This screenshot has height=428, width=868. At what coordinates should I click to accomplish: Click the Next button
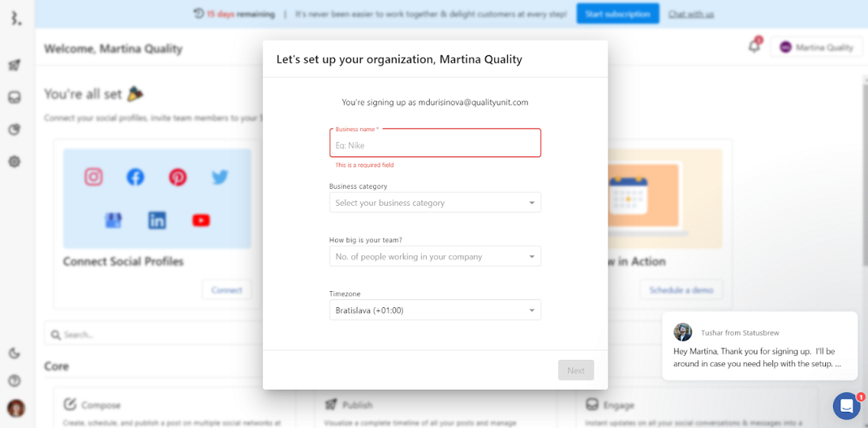coord(576,370)
